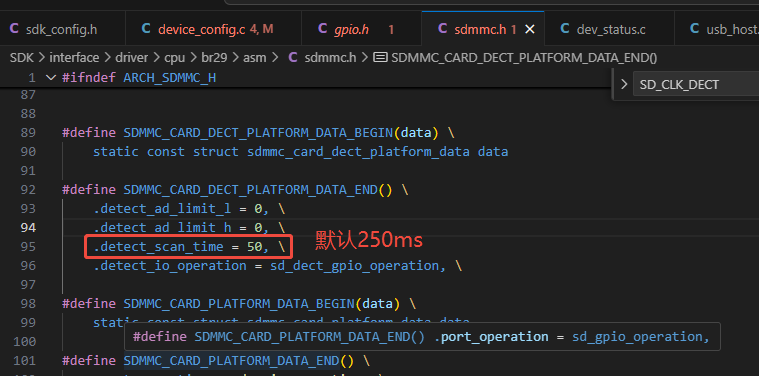
Task: Close the sdmmc.h tab
Action: (x=530, y=30)
